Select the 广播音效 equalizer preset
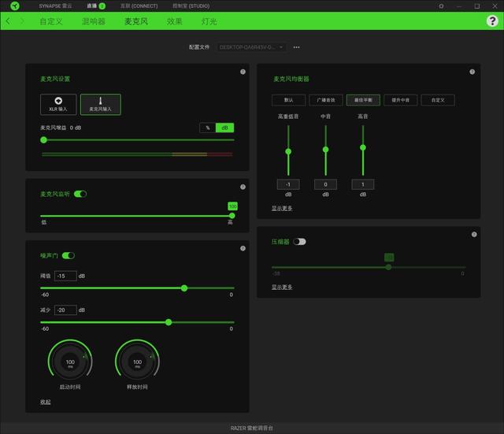 click(325, 100)
